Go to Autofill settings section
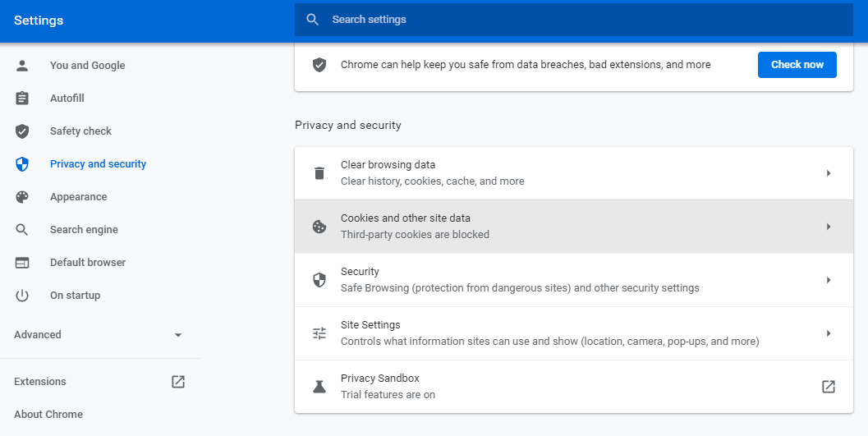The height and width of the screenshot is (436, 868). coord(67,99)
